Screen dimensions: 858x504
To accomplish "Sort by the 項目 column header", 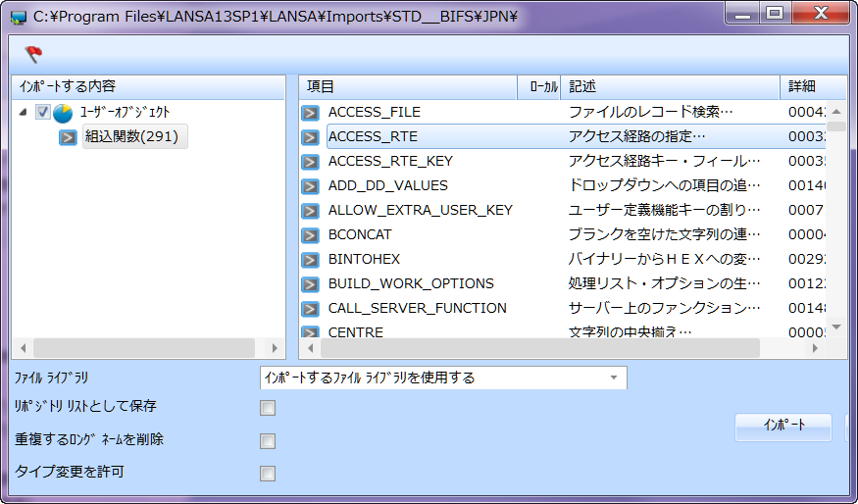I will [408, 87].
